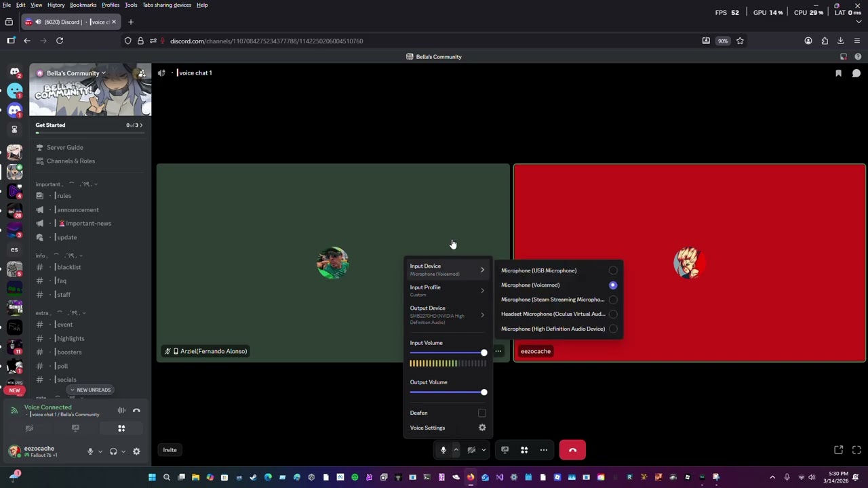The image size is (868, 488).
Task: Open the History menu
Action: [x=56, y=5]
